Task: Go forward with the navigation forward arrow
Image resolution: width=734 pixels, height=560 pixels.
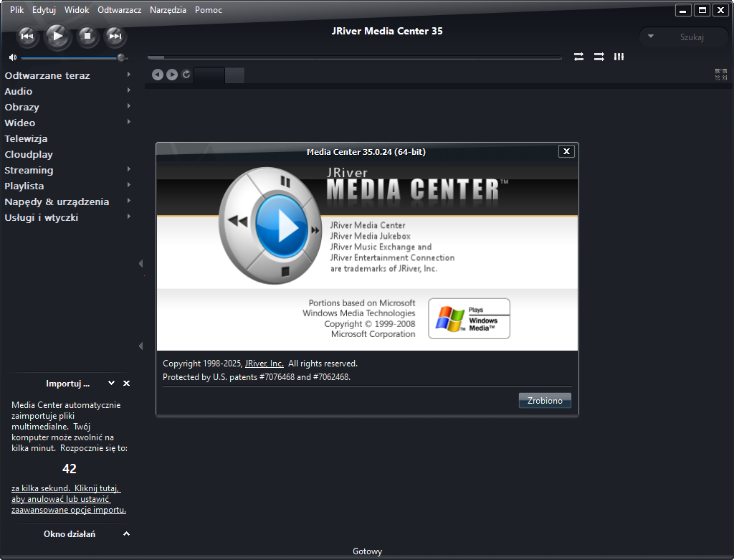Action: (172, 75)
